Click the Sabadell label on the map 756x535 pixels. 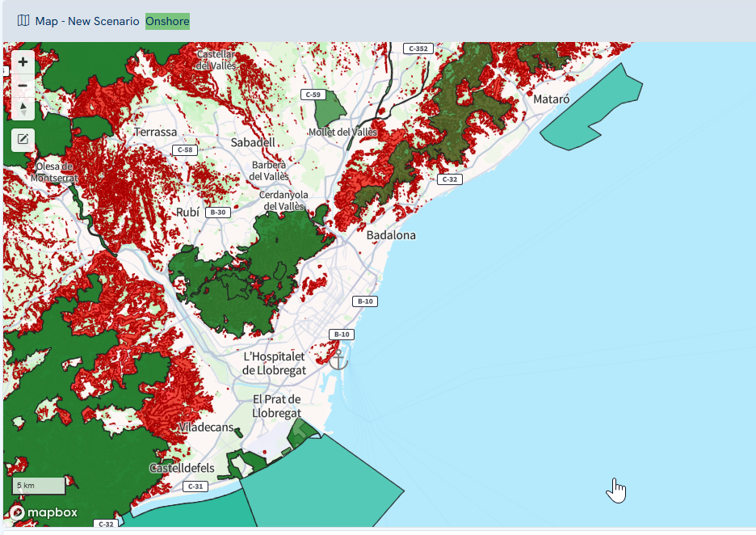tap(253, 142)
